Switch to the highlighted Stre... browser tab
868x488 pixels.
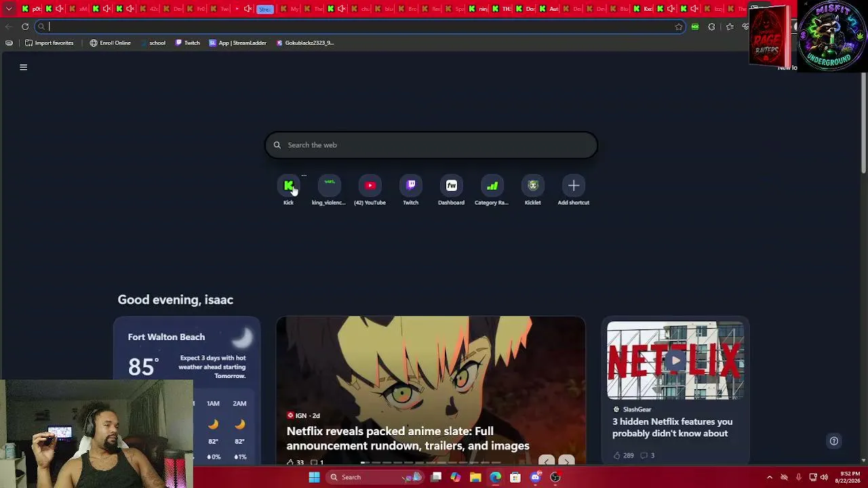point(264,9)
